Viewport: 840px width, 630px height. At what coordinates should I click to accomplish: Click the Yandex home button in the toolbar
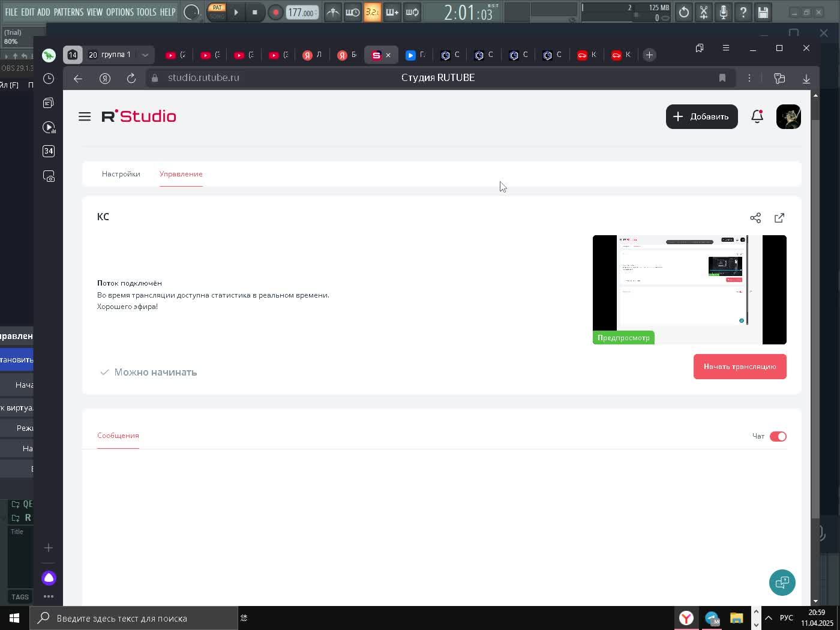(x=105, y=78)
